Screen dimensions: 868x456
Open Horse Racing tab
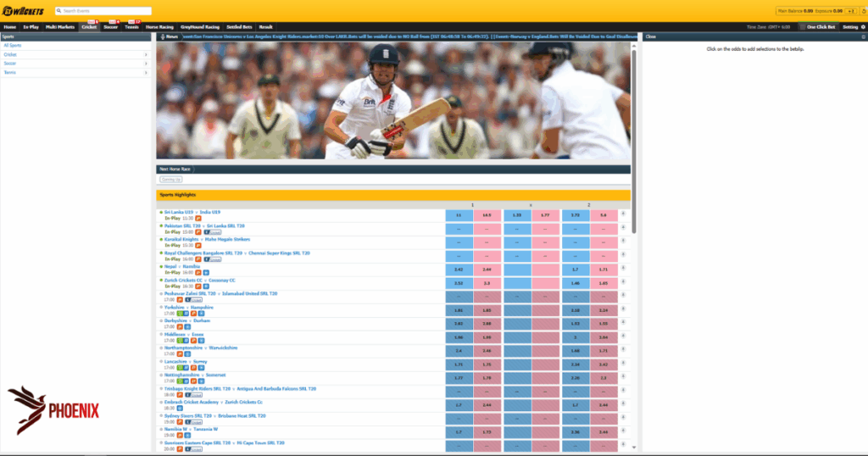click(x=159, y=26)
